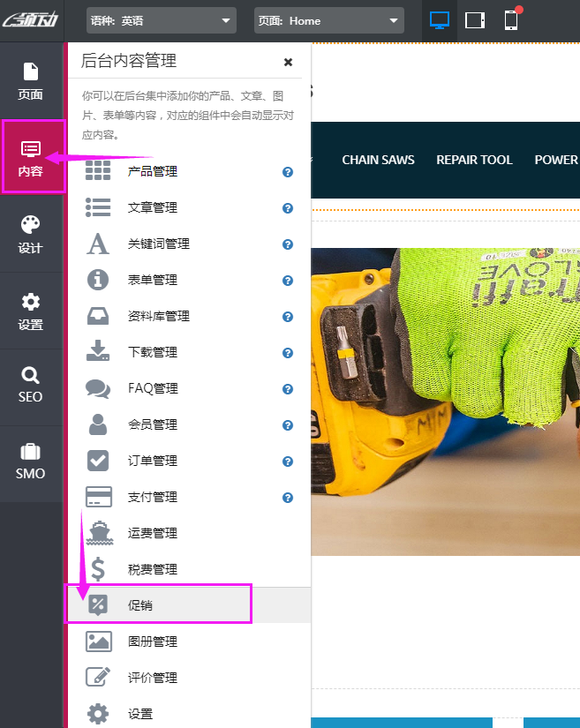
Task: Click REPAIR TOOL navigation link
Action: (x=474, y=160)
